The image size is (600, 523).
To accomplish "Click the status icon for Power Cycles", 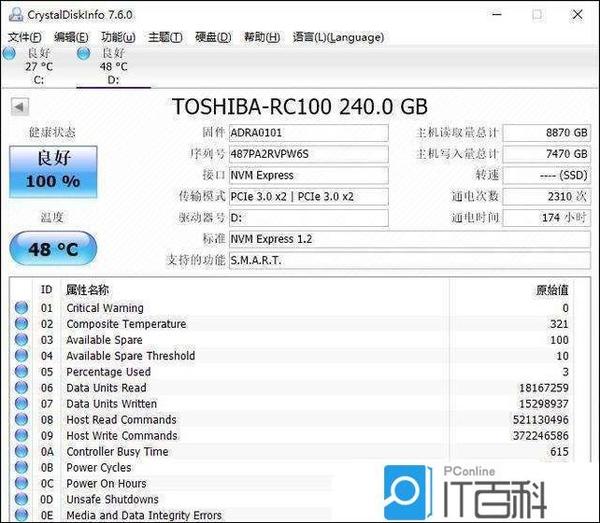I will [21, 467].
